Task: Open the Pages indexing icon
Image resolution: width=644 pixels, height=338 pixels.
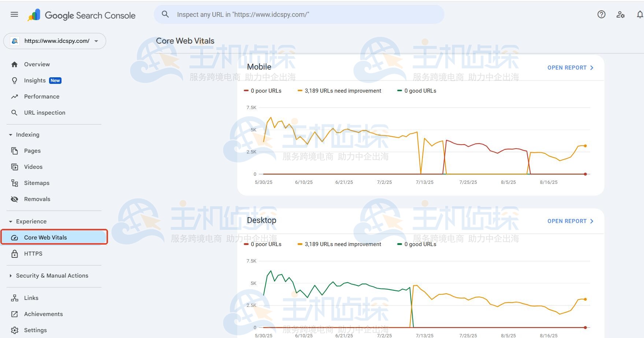Action: click(14, 151)
